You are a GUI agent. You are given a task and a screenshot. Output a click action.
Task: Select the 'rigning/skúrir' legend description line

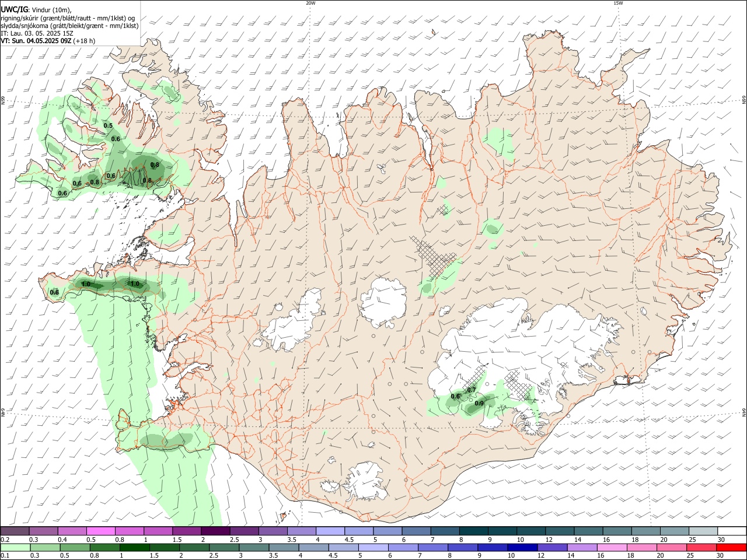68,18
